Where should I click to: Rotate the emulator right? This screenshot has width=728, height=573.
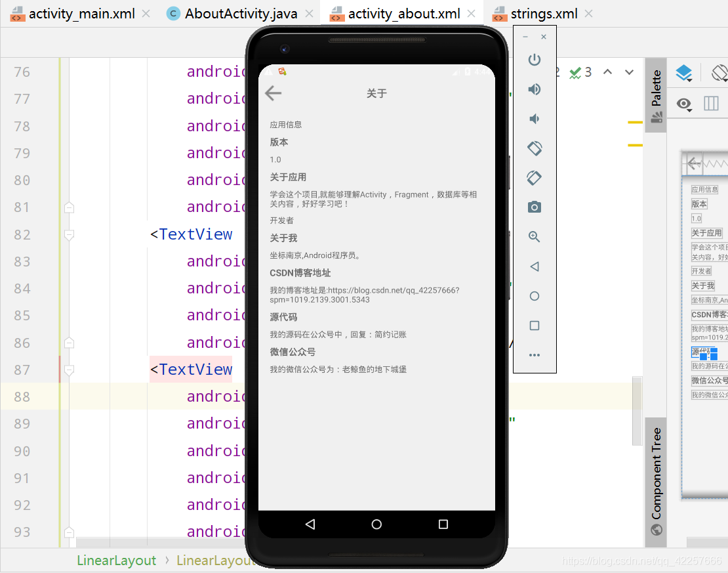[535, 177]
